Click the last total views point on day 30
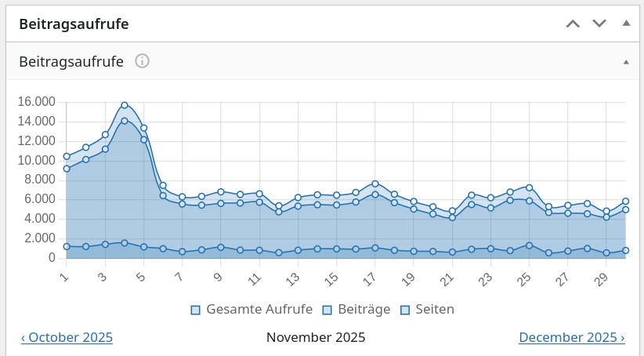644x356 pixels. pyautogui.click(x=626, y=202)
